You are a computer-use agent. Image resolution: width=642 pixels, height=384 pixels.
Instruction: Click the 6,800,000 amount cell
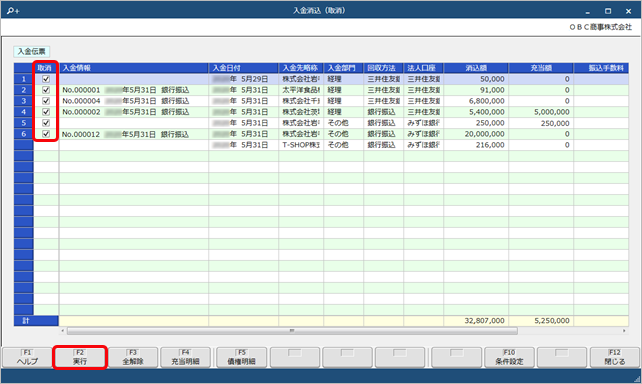(x=476, y=101)
